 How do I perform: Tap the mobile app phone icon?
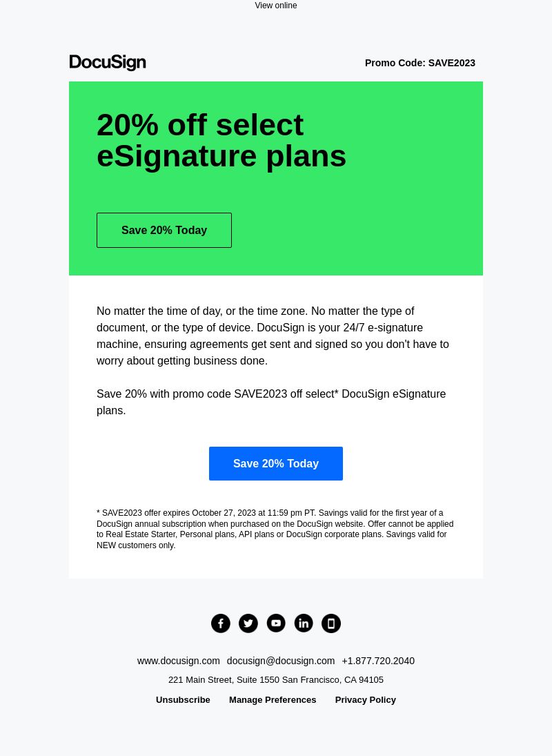click(331, 623)
